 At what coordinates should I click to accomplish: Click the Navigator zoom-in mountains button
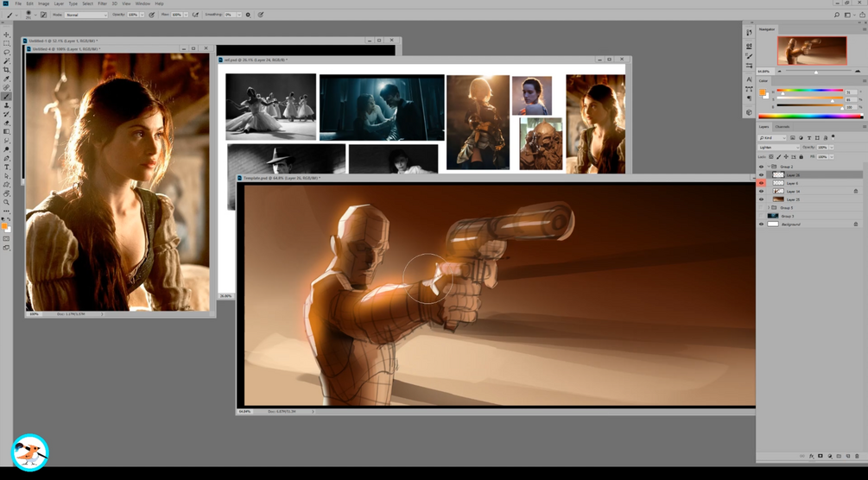tap(858, 72)
